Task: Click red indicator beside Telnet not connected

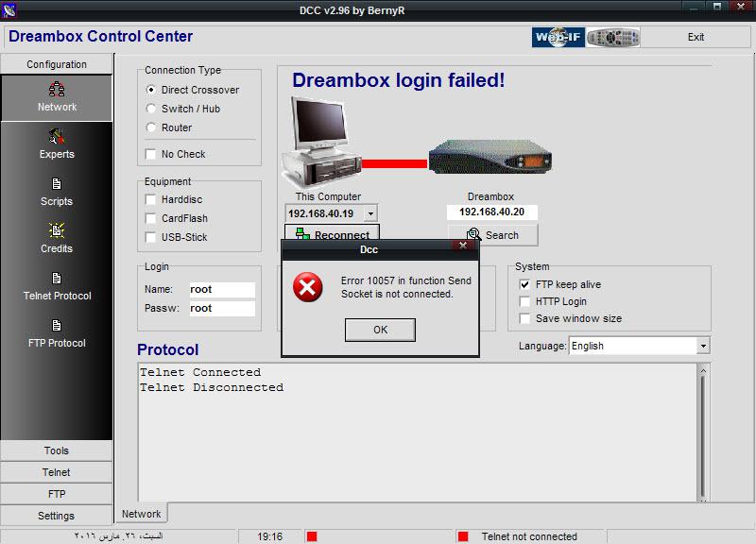Action: click(463, 536)
